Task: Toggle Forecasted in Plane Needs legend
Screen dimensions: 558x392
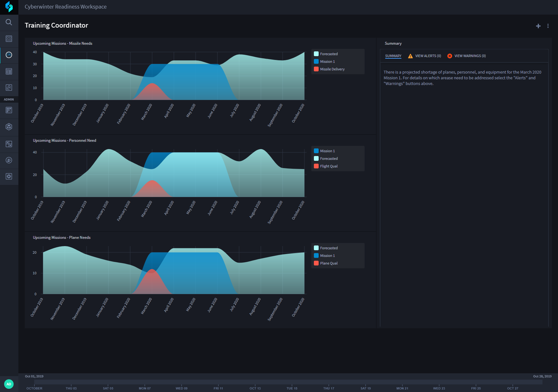Action: pyautogui.click(x=326, y=248)
